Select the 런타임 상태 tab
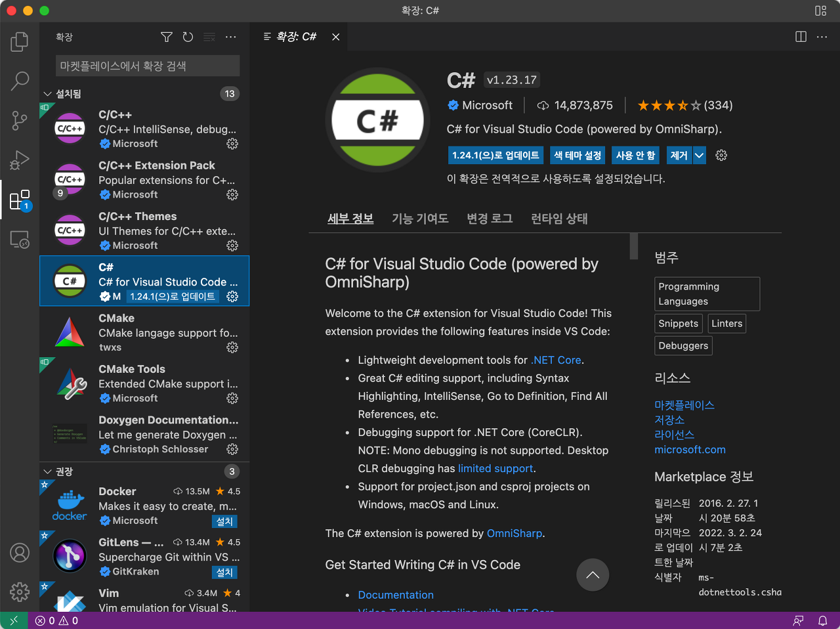Viewport: 840px width, 629px height. [x=559, y=219]
